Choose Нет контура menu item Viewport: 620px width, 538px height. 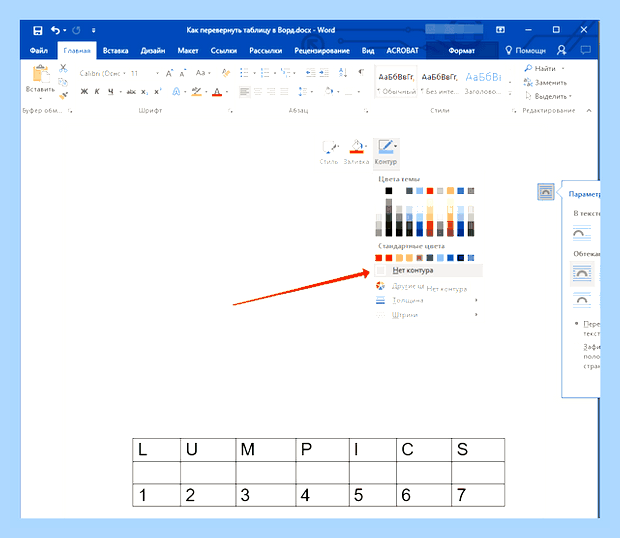[428, 270]
